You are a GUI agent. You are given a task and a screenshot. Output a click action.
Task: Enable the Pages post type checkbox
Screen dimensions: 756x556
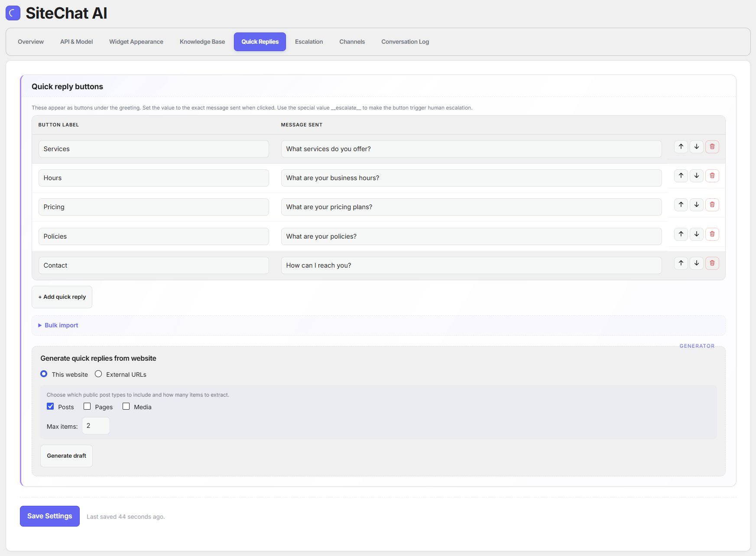(x=87, y=407)
